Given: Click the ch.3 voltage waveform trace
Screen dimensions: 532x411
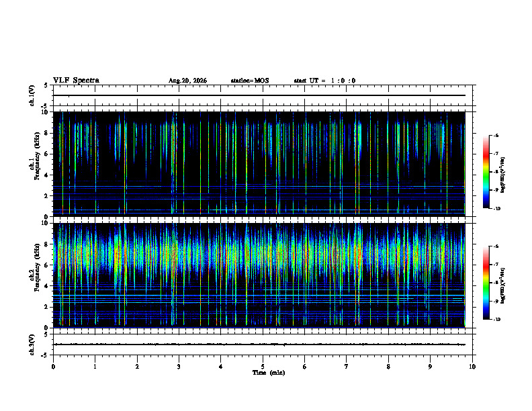Looking at the screenshot, I should click(x=259, y=345).
